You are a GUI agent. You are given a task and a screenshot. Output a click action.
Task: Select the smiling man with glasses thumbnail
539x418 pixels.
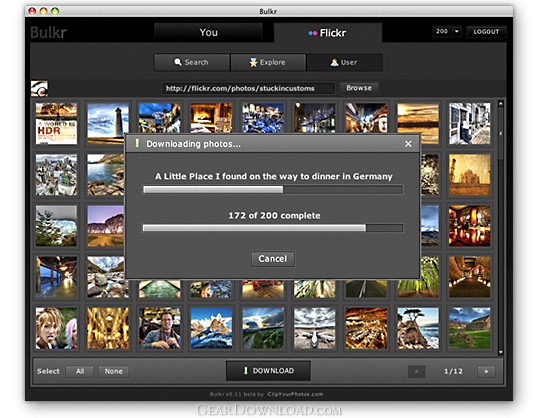pos(160,328)
